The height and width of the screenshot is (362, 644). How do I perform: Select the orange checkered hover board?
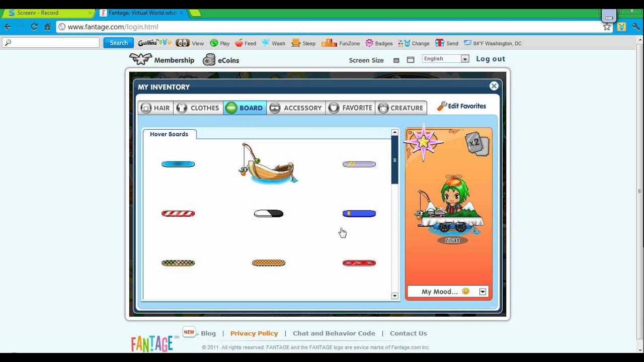tap(269, 263)
